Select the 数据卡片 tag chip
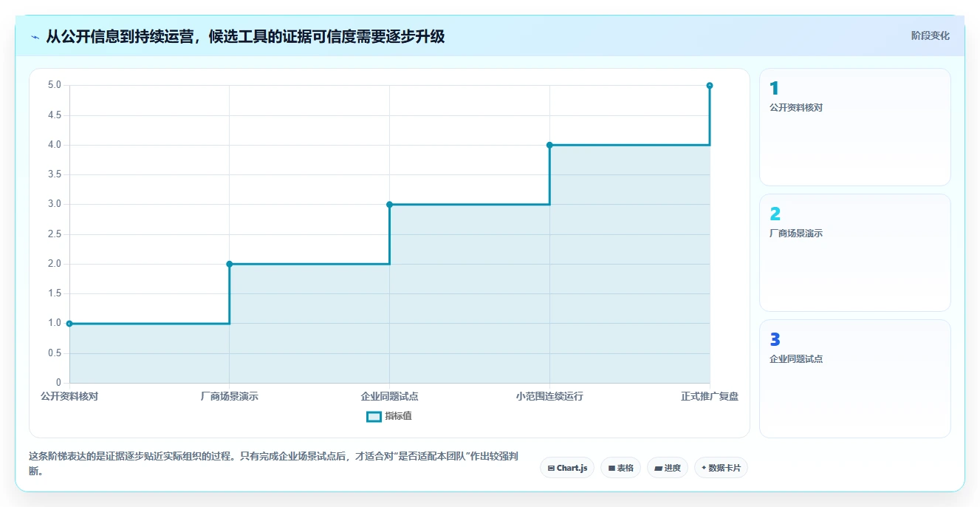This screenshot has height=507, width=980. [x=721, y=468]
